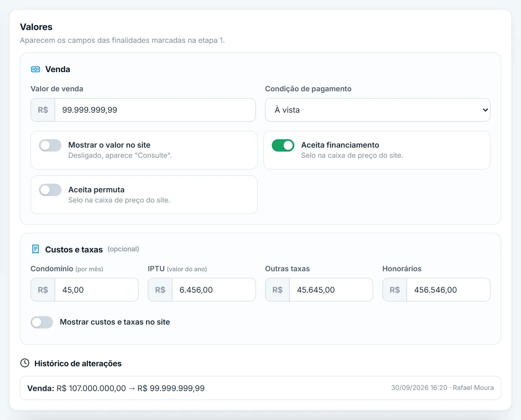Edit the Condomínio amount field

click(97, 290)
